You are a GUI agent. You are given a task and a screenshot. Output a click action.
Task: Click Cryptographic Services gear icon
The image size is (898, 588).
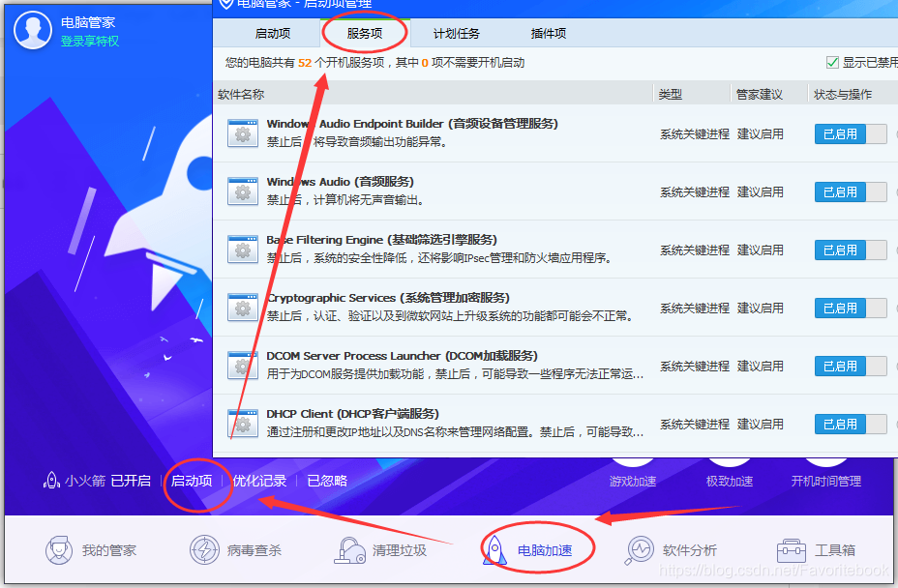tap(242, 308)
